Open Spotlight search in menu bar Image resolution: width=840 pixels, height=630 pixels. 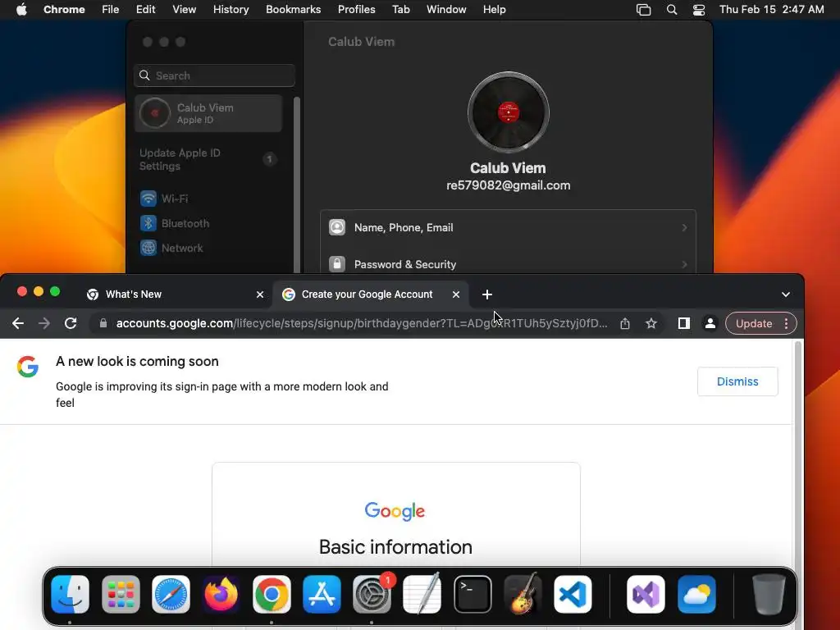(671, 10)
